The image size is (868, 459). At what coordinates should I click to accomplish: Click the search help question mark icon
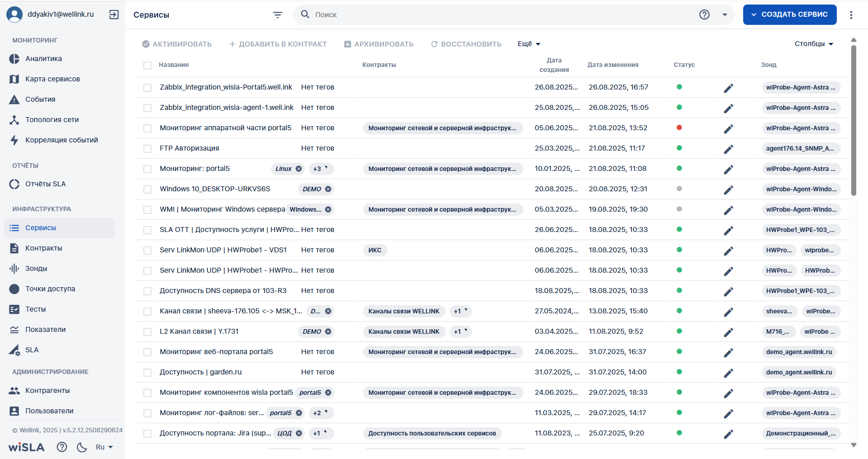click(704, 14)
